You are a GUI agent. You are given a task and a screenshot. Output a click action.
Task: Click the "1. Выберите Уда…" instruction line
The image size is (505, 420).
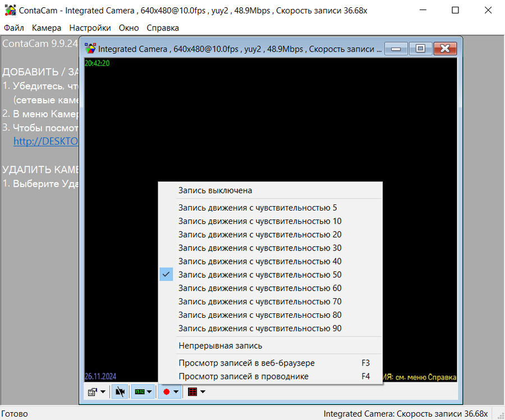[x=40, y=184]
